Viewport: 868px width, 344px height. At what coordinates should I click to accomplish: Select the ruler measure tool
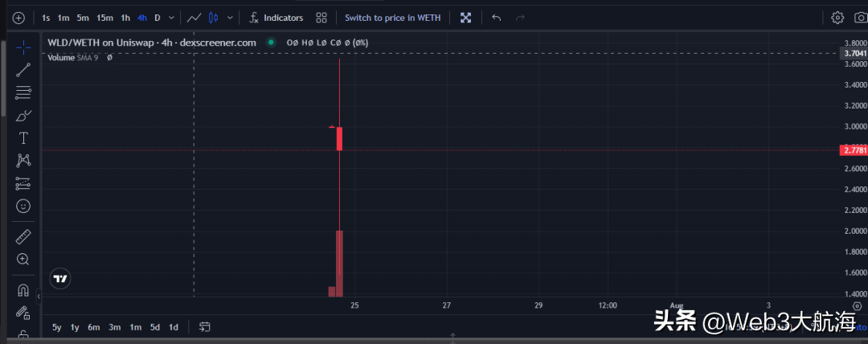(x=23, y=236)
